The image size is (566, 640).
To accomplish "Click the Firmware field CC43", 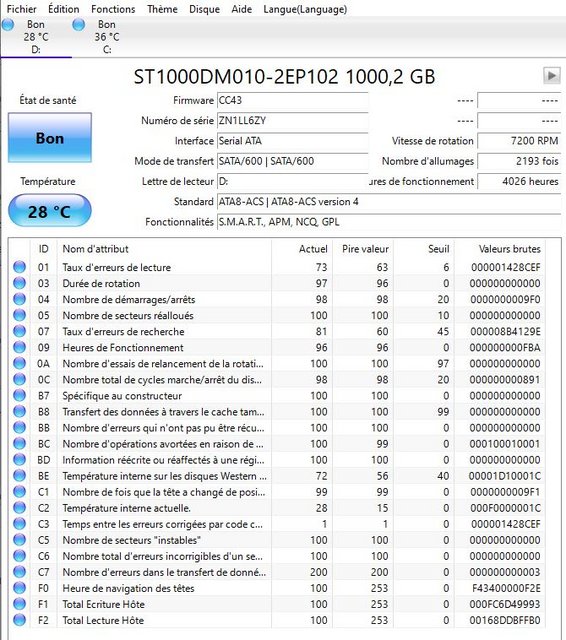I will (x=293, y=100).
